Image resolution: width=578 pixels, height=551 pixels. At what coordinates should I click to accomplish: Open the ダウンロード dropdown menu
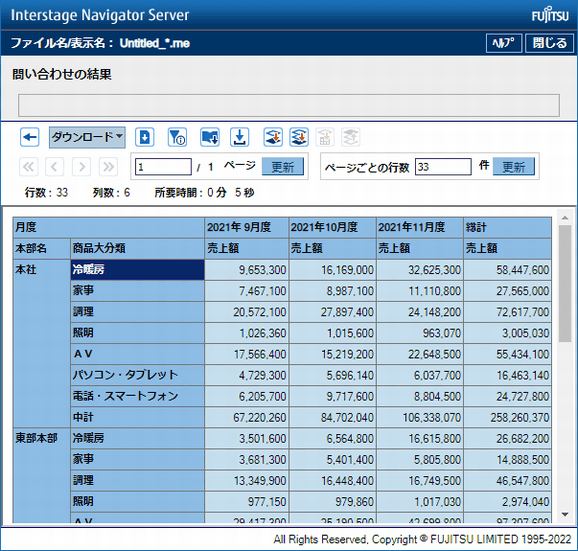click(87, 137)
